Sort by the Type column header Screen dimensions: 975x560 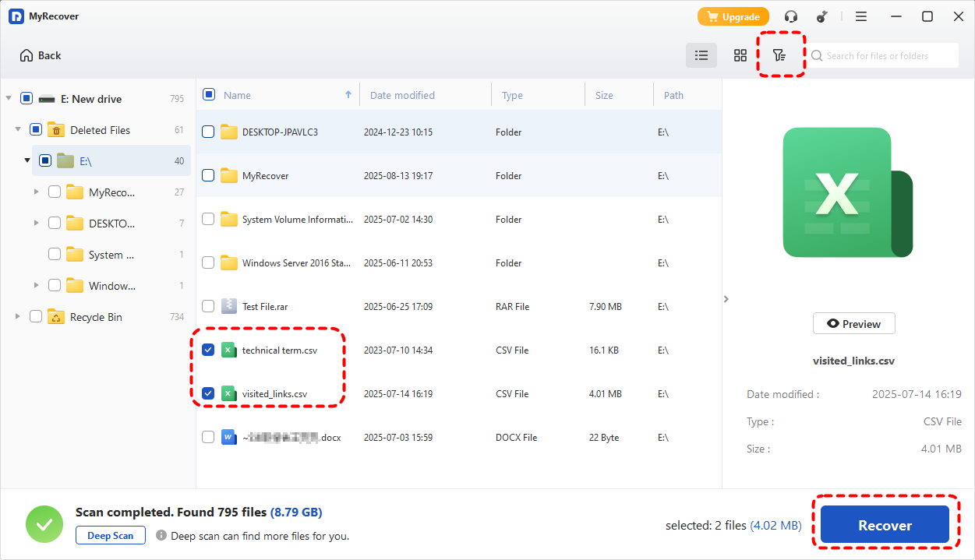(512, 95)
